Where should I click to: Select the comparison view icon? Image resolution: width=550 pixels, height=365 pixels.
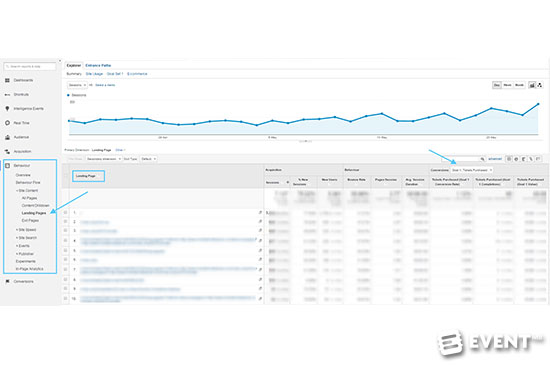pos(531,159)
